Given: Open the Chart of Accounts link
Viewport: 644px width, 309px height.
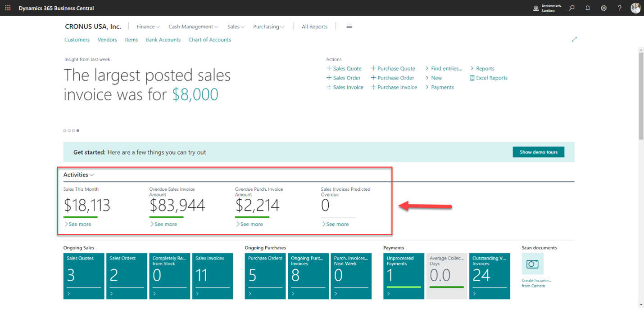Looking at the screenshot, I should click(209, 40).
